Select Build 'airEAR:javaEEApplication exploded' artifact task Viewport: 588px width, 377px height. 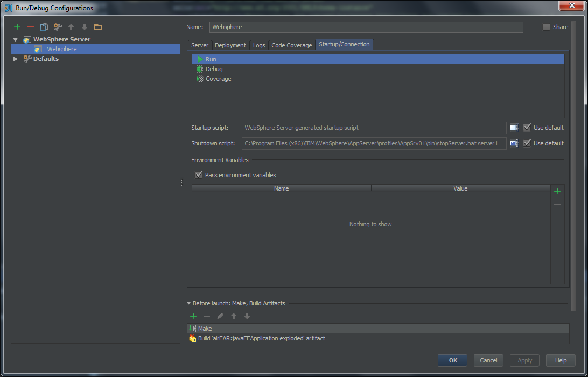coord(378,338)
